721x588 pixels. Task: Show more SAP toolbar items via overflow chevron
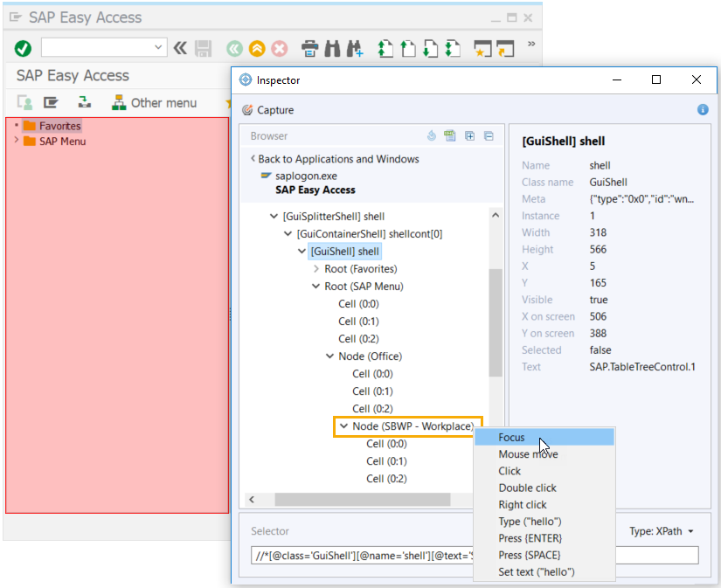tap(531, 44)
